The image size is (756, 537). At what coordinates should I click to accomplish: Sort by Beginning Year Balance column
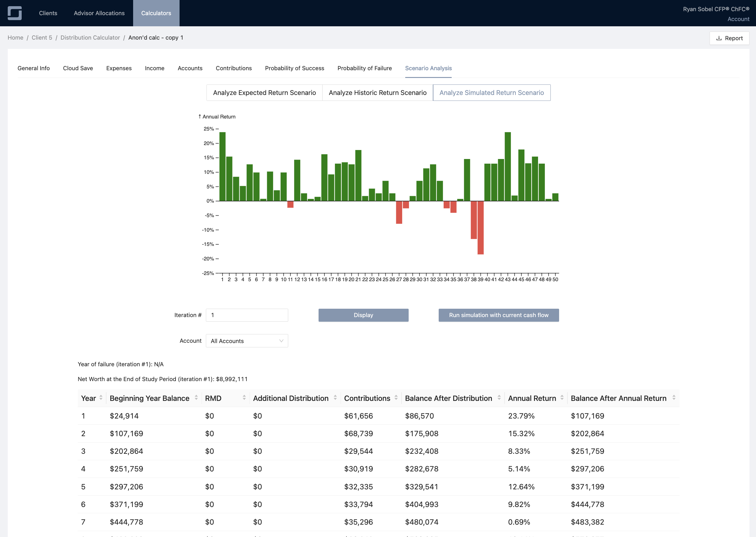coord(196,398)
